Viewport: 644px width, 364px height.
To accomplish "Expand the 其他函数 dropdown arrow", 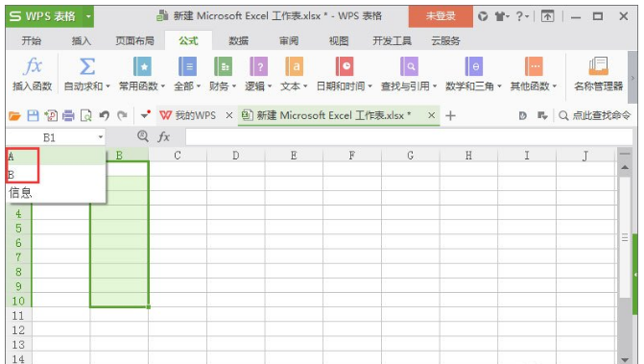I will [x=554, y=86].
